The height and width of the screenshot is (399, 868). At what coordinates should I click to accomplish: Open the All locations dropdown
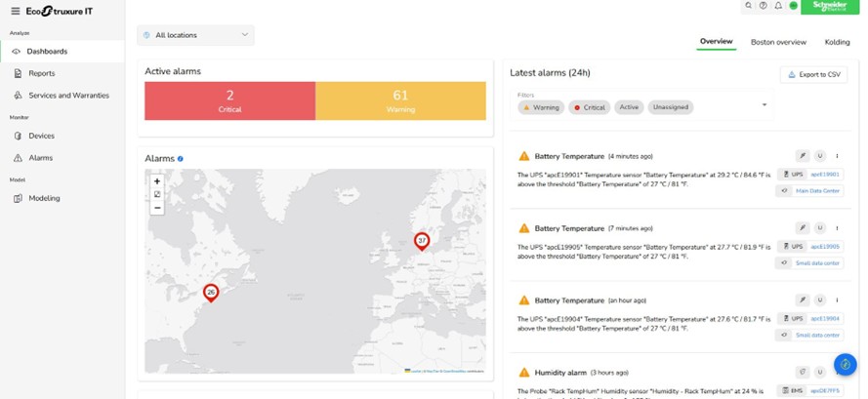pyautogui.click(x=195, y=35)
